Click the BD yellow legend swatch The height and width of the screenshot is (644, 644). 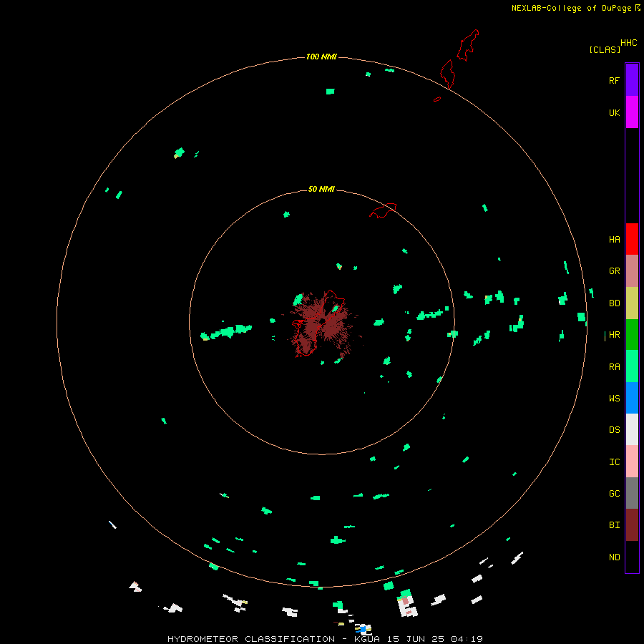click(x=632, y=303)
